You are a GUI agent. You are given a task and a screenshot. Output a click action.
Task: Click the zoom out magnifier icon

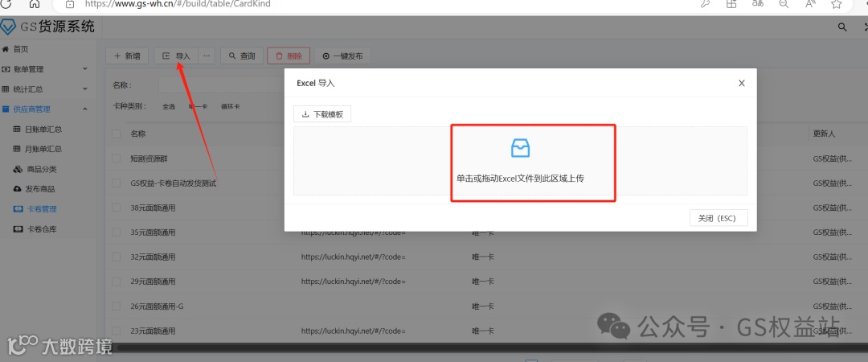click(x=784, y=3)
